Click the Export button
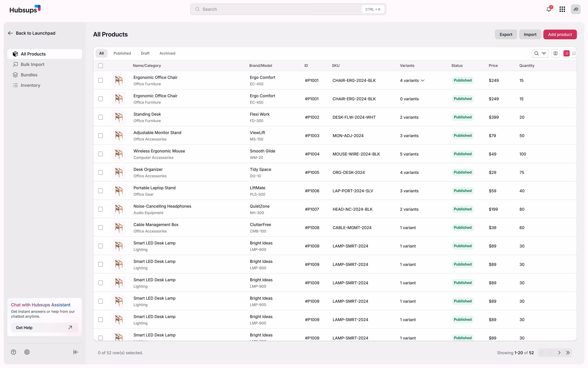Viewport: 588px width, 368px height. 506,34
